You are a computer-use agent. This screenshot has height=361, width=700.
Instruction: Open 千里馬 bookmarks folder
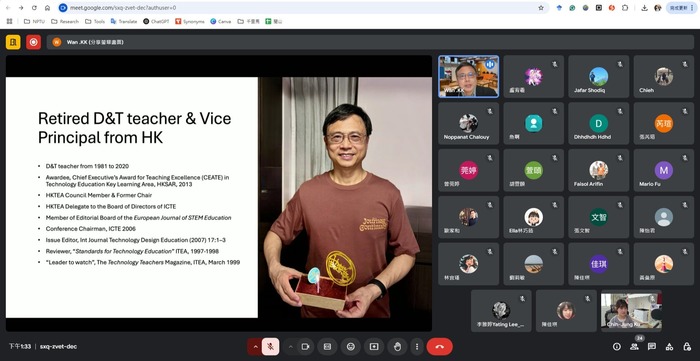(x=249, y=21)
